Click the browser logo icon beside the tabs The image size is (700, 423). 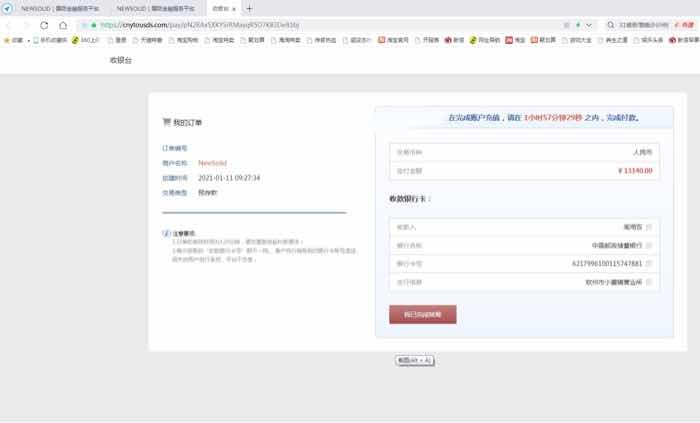pyautogui.click(x=7, y=8)
